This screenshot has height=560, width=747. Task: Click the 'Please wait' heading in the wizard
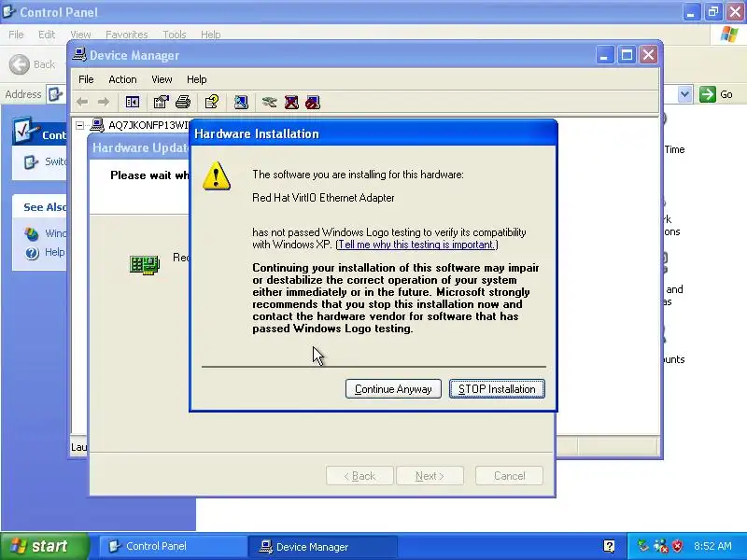[149, 175]
